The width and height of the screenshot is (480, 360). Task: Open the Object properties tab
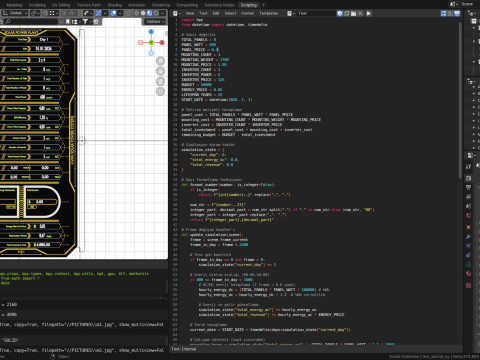[468, 227]
